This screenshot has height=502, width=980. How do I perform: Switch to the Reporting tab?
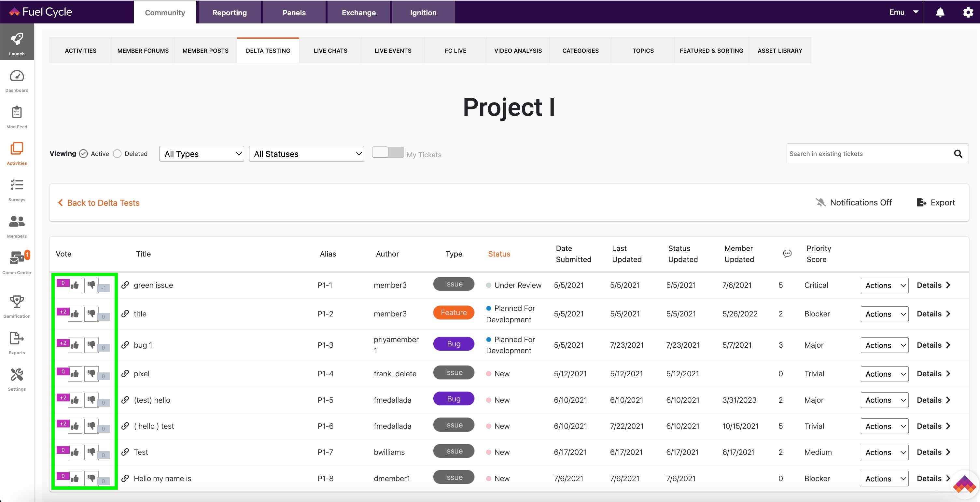click(x=230, y=12)
